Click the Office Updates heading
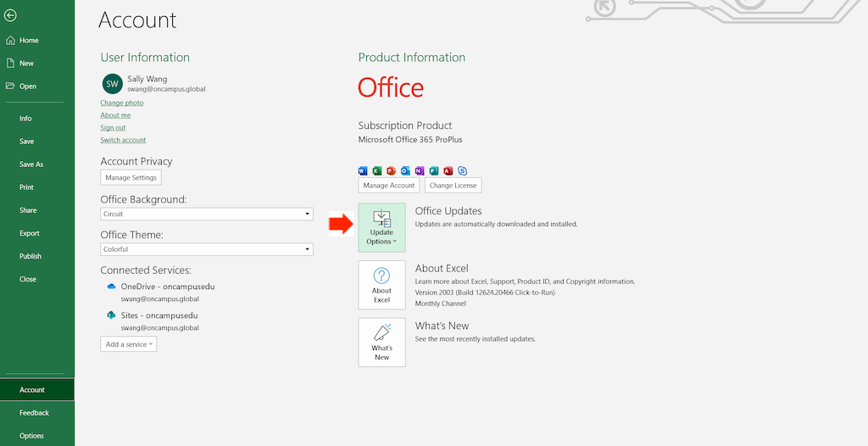Viewport: 868px width, 446px height. (448, 211)
